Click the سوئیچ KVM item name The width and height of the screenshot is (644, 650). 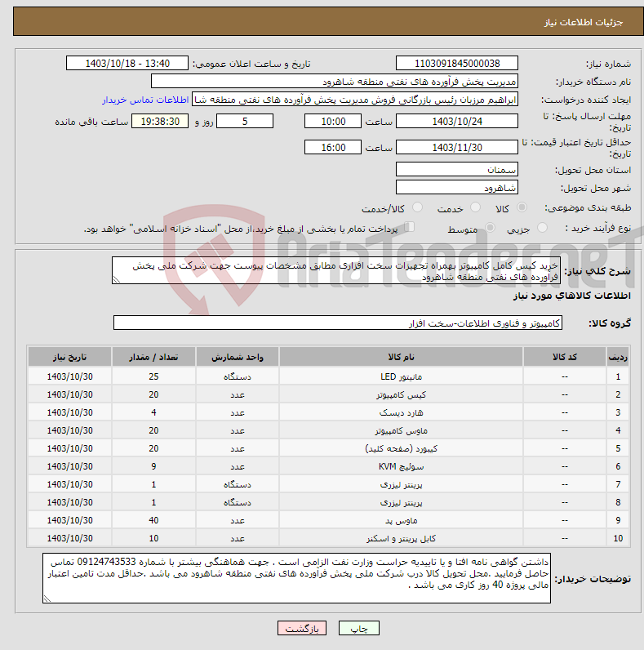point(401,467)
